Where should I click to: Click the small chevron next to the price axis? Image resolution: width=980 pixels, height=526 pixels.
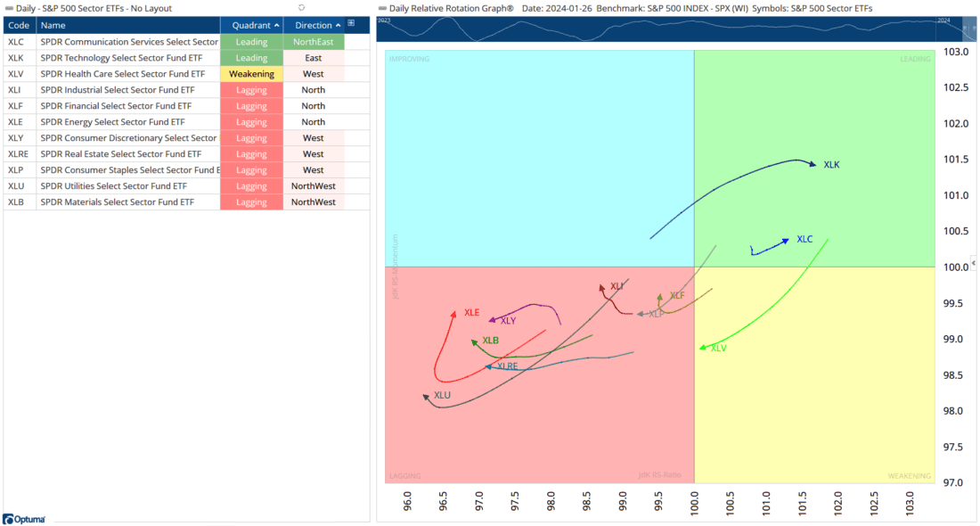975,263
